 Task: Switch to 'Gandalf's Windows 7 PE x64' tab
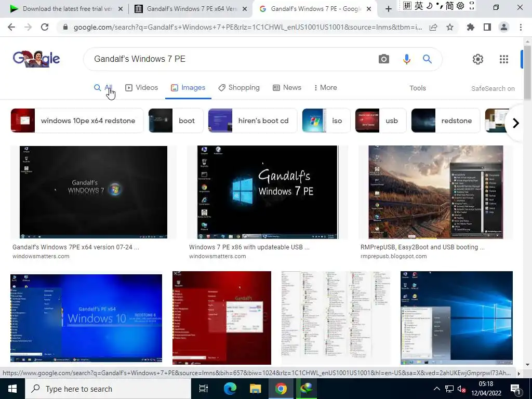point(191,9)
